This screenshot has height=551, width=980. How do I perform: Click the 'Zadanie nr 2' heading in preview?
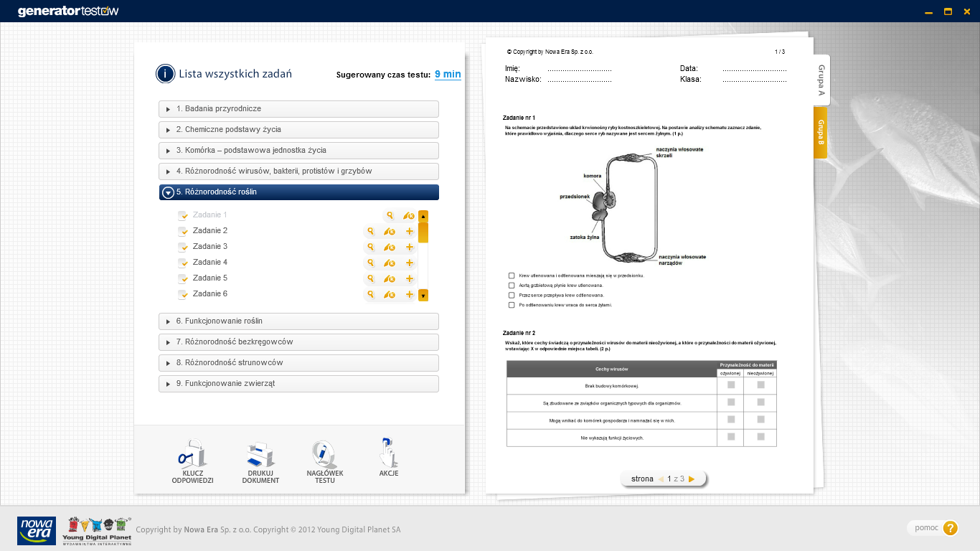click(519, 334)
